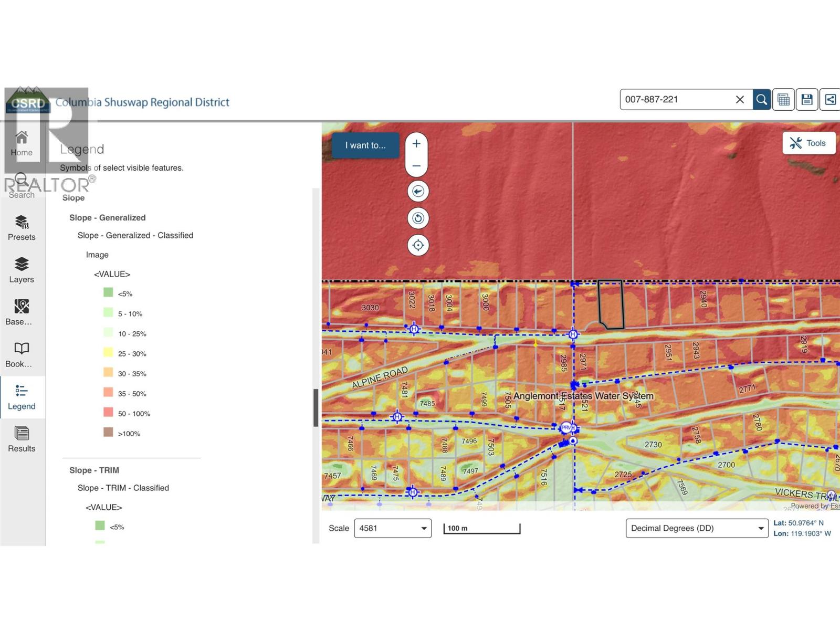Click the 50 - 100% red swatch
The image size is (840, 630).
tap(108, 412)
